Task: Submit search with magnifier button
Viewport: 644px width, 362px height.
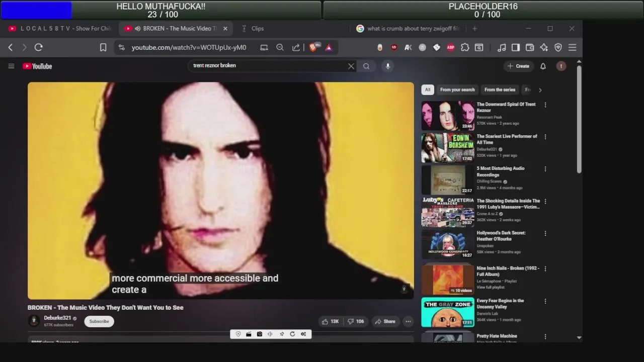Action: click(366, 66)
